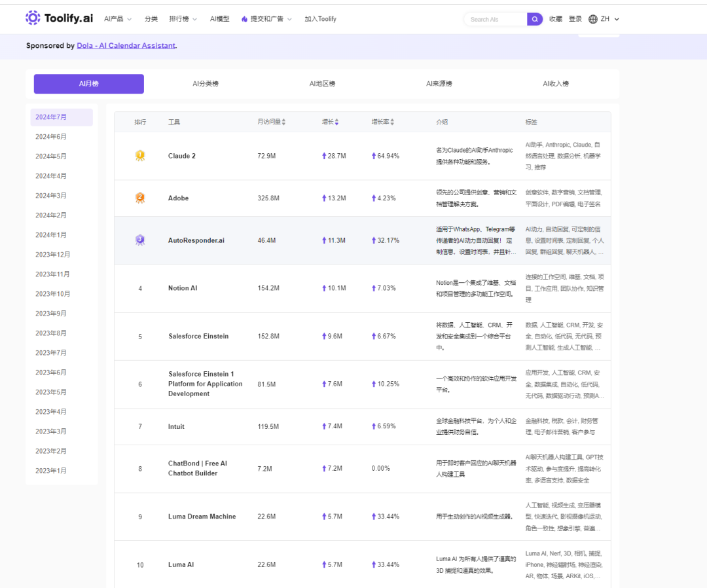Switch to the AI收入榜 tab

coord(556,84)
